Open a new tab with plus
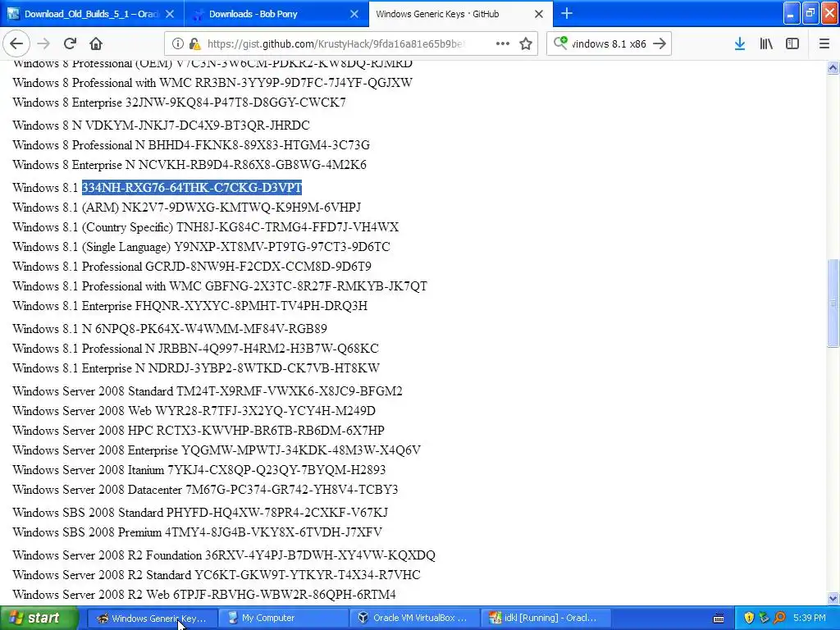Screen dimensions: 840x630 [x=566, y=13]
